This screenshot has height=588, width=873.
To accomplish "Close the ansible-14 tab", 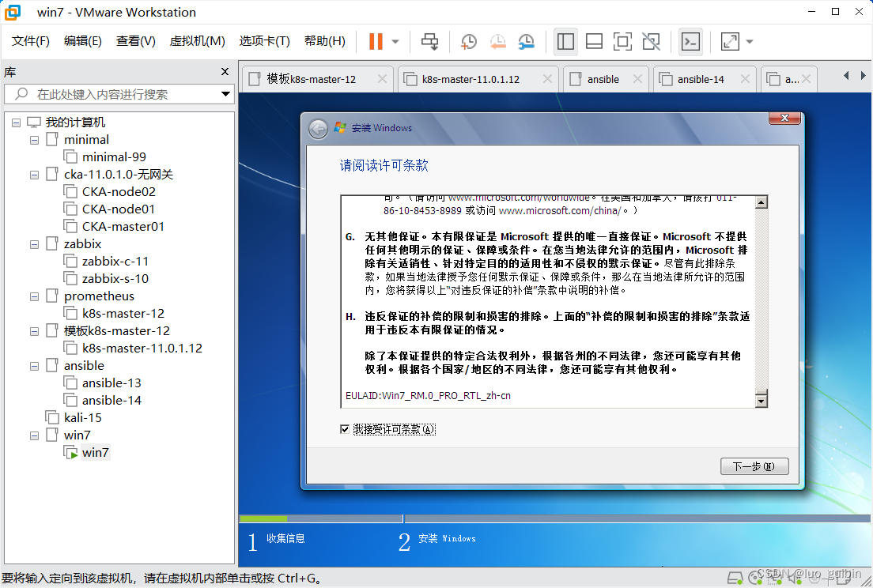I will tap(745, 79).
